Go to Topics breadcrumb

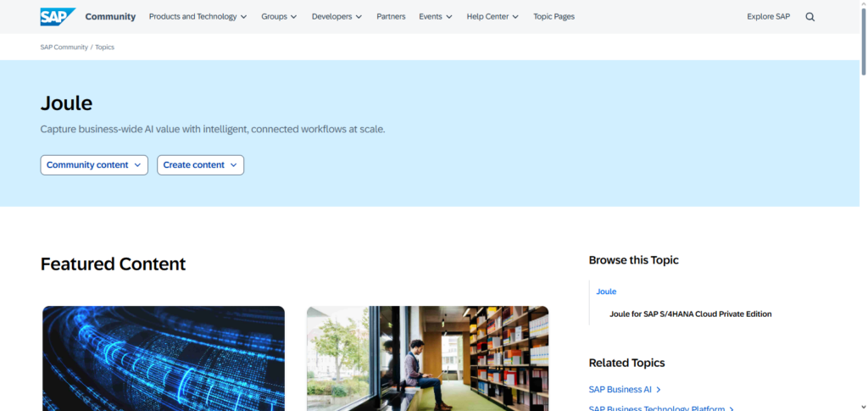104,47
